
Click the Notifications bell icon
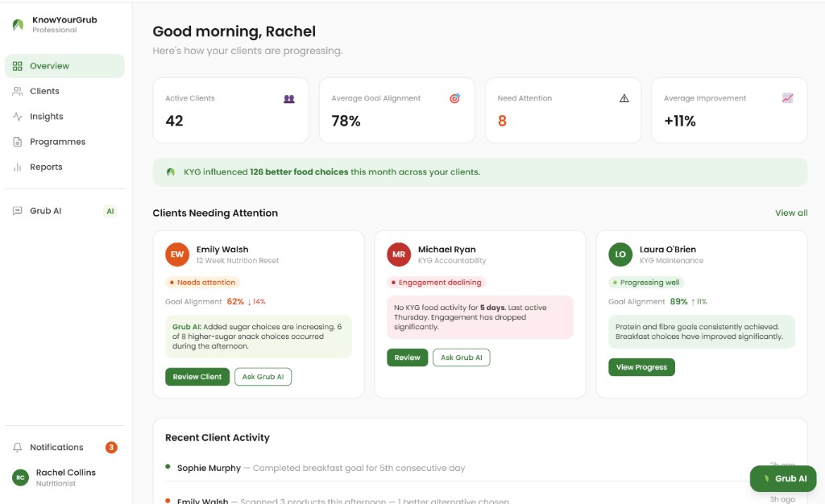(18, 448)
